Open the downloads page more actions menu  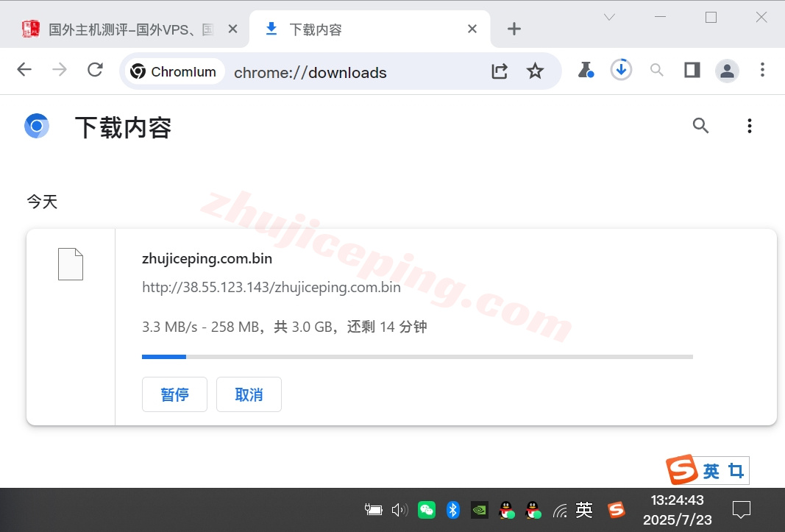pyautogui.click(x=750, y=126)
